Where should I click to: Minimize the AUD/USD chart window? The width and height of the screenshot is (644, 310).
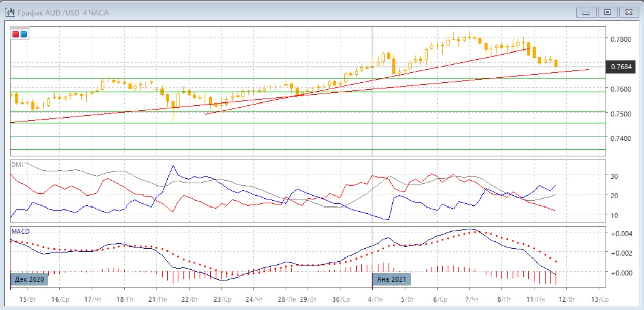pyautogui.click(x=587, y=12)
